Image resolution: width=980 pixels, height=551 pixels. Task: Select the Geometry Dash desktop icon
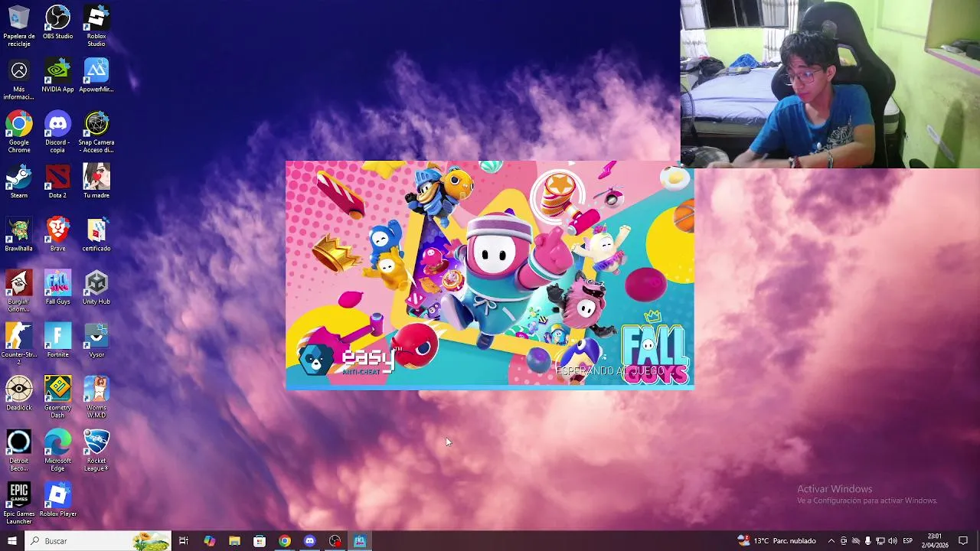click(x=57, y=396)
